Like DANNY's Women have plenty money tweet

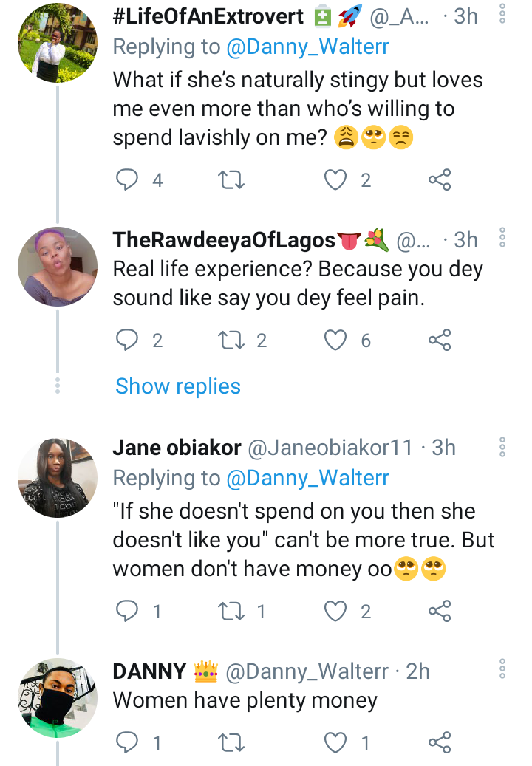pos(335,742)
